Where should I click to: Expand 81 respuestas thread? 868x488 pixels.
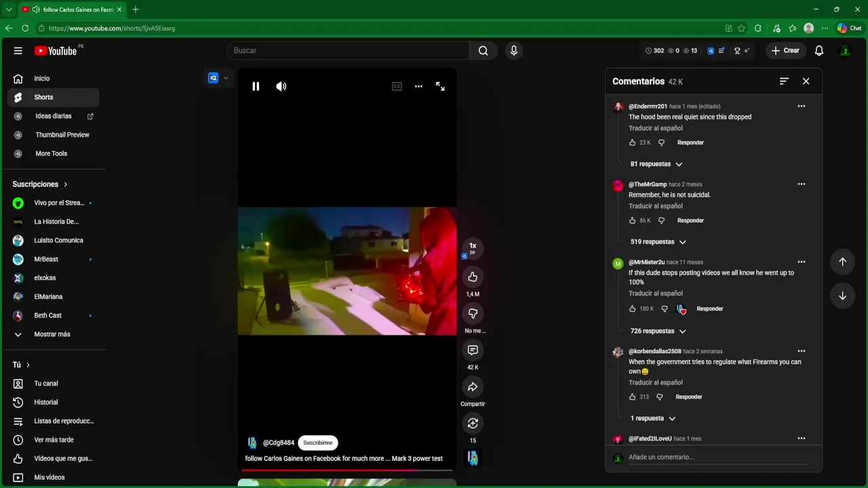click(656, 164)
